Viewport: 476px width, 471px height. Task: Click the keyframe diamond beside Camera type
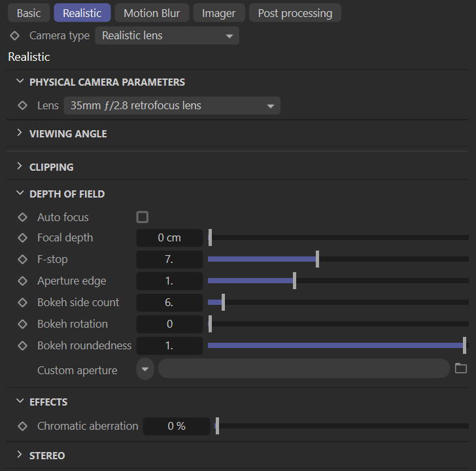tap(15, 35)
